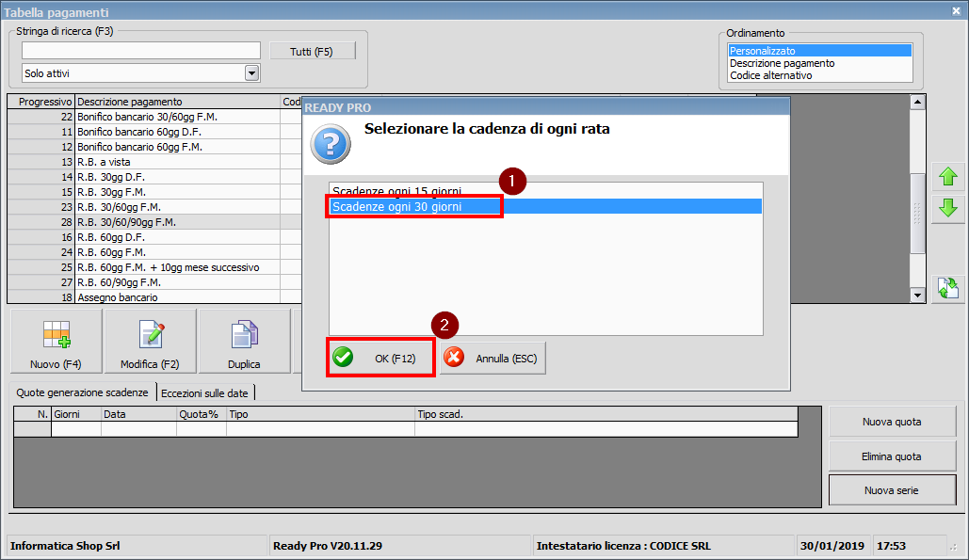Click the Nuovo (F4) grid icon
Image resolution: width=969 pixels, height=560 pixels.
(x=57, y=334)
